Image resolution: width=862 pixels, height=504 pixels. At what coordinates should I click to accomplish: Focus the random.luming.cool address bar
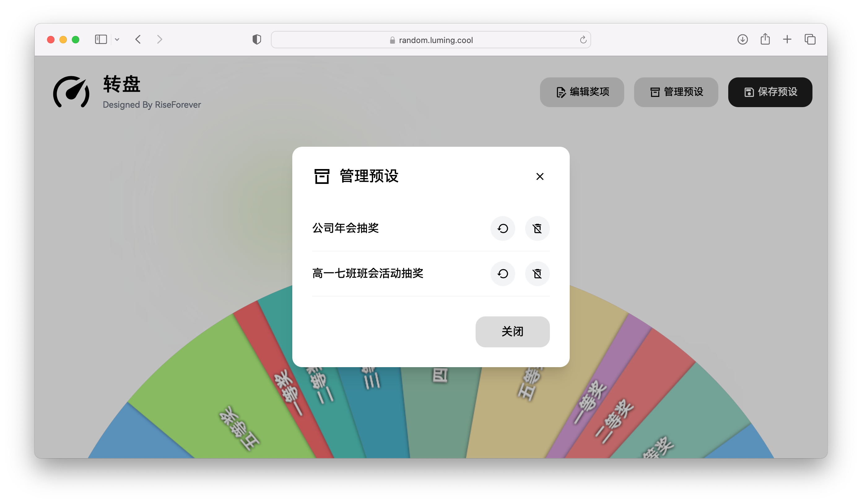pyautogui.click(x=431, y=40)
